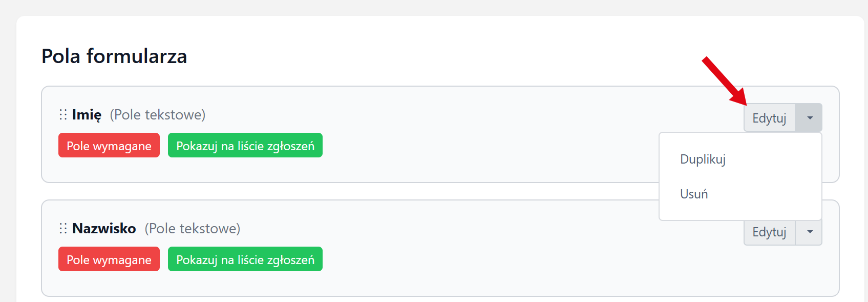Image resolution: width=868 pixels, height=302 pixels.
Task: Grab the drag handle beside Imię
Action: click(63, 114)
